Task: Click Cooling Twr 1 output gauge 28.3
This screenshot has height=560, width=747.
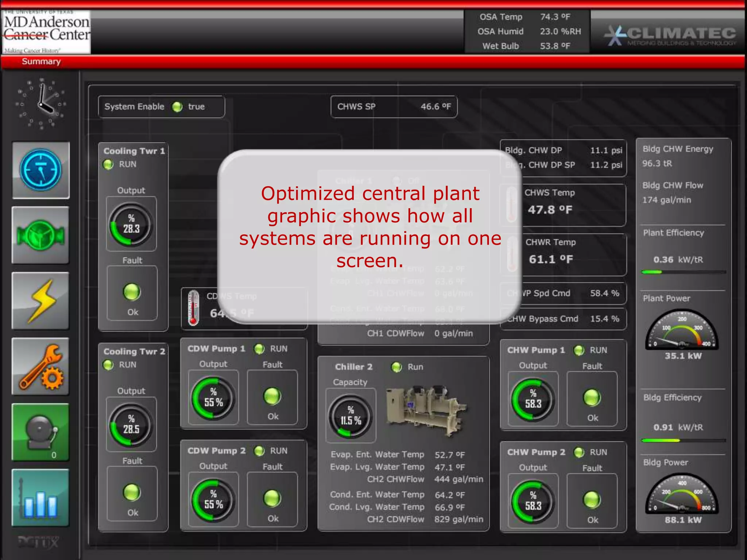Action: click(131, 225)
